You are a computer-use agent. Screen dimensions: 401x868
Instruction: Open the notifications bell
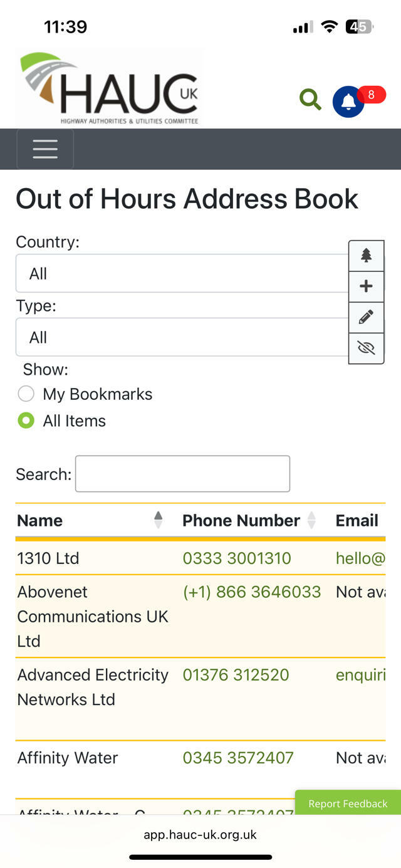tap(348, 102)
